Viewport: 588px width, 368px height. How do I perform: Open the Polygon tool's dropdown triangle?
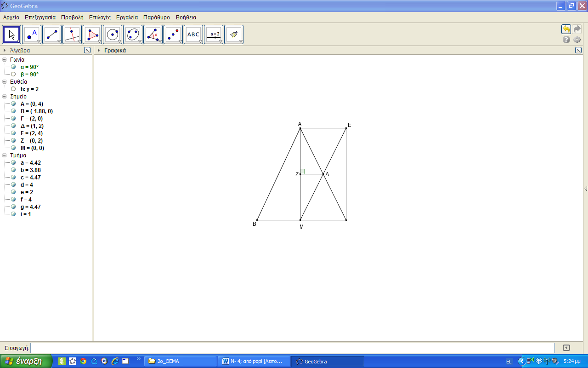click(x=99, y=41)
